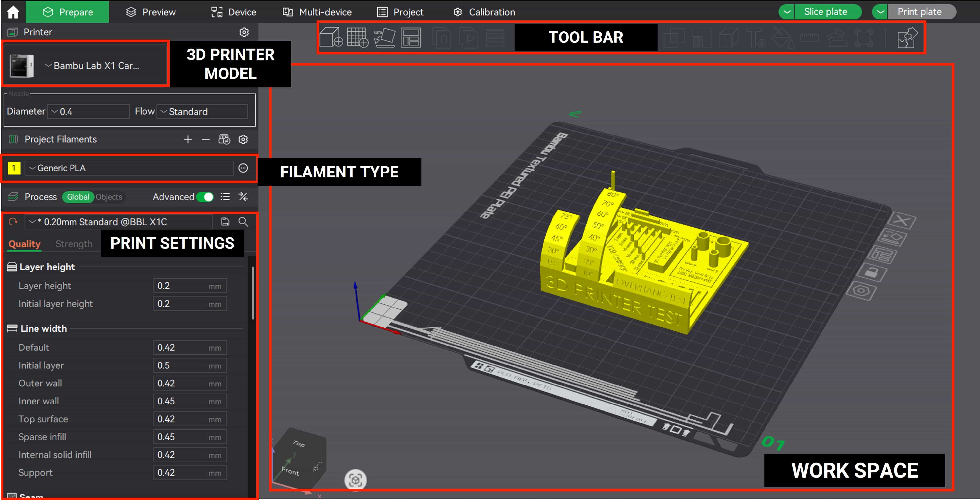
Task: Open the Strength settings tab
Action: (74, 244)
